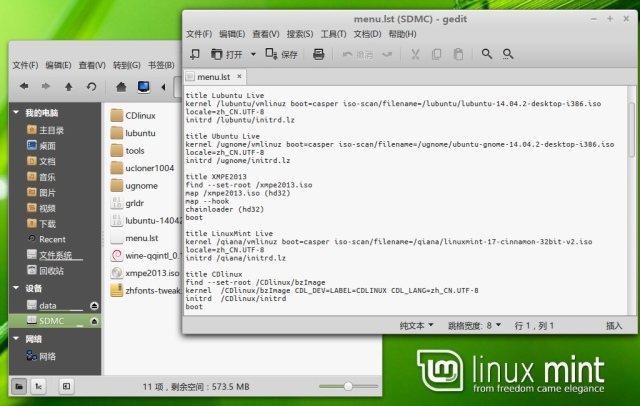640x406 pixels.
Task: Open the 纯文本 language dropdown in the status bar
Action: pos(416,326)
